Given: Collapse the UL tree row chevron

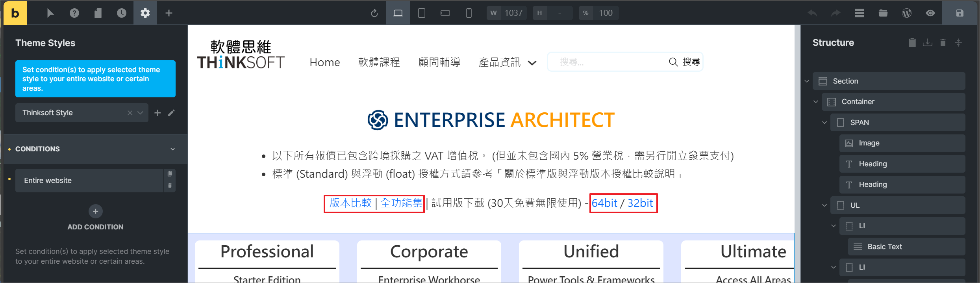Looking at the screenshot, I should (824, 205).
